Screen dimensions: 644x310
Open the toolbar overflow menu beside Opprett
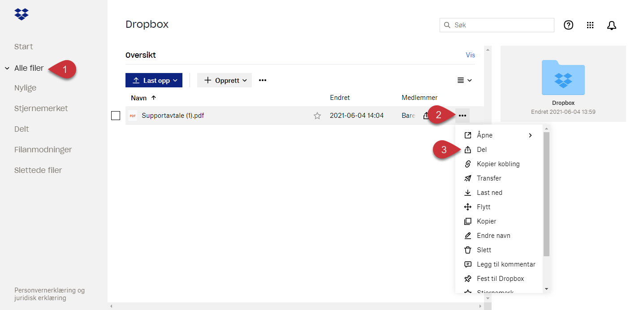click(x=263, y=80)
